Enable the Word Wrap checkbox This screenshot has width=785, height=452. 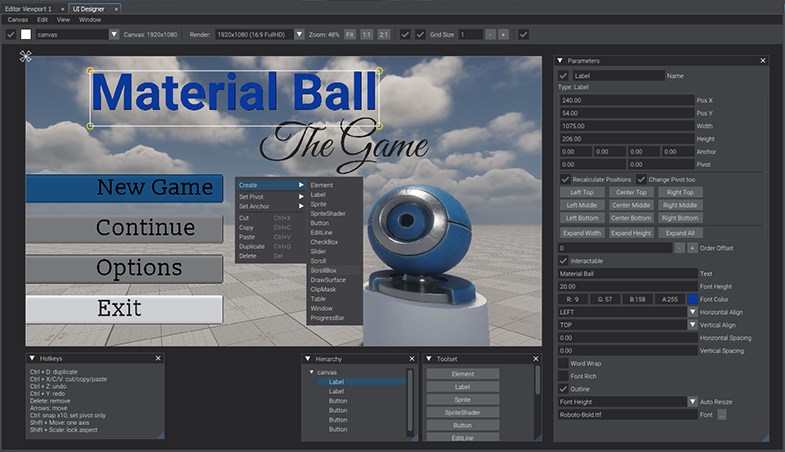tap(564, 363)
